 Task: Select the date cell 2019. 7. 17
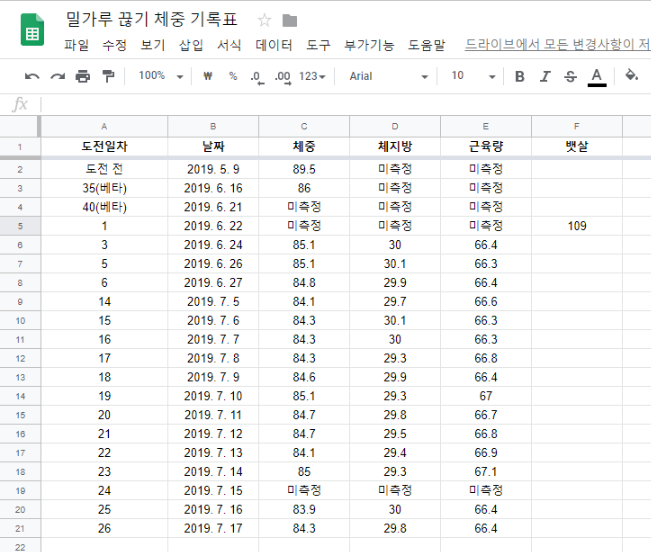coord(213,529)
